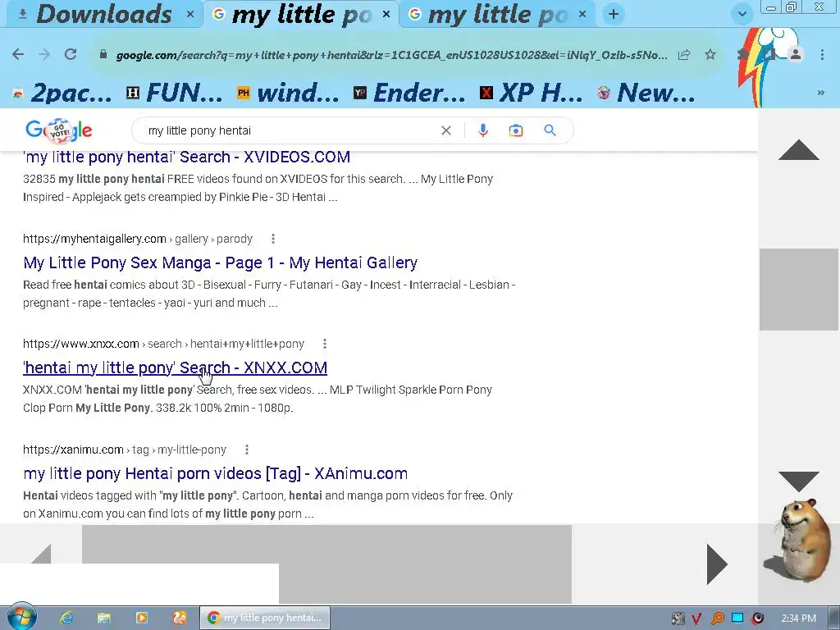Screen dimensions: 840x630
Task: Click into the Google search input field
Action: pos(290,130)
